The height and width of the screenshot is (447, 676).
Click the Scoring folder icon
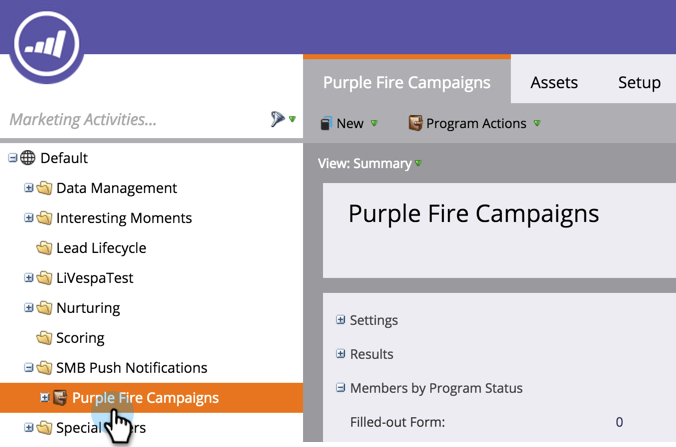[44, 338]
